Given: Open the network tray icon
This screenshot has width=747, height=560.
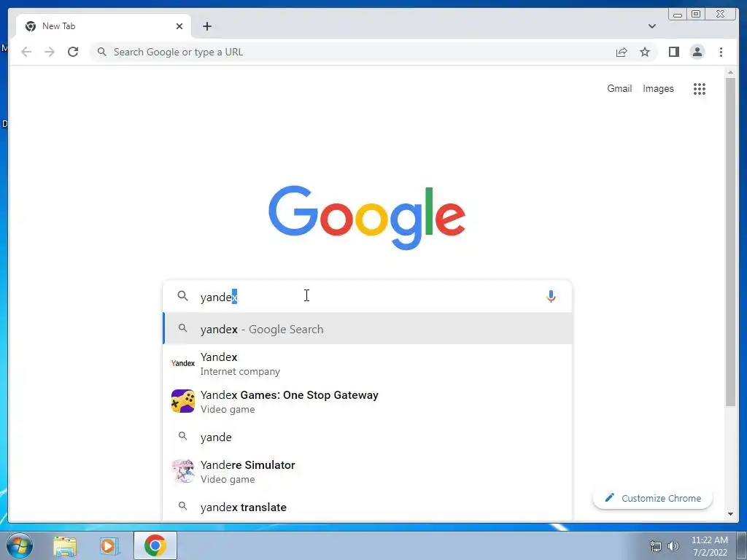Looking at the screenshot, I should [656, 546].
